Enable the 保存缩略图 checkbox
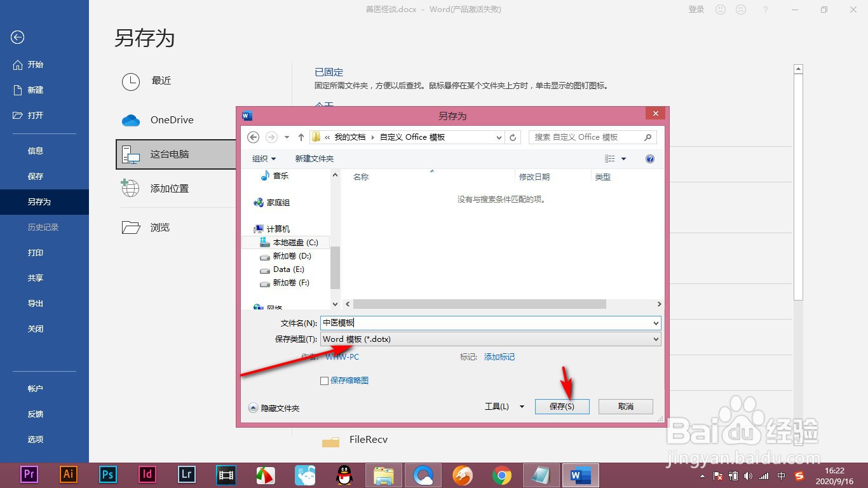The width and height of the screenshot is (868, 488). click(x=323, y=380)
